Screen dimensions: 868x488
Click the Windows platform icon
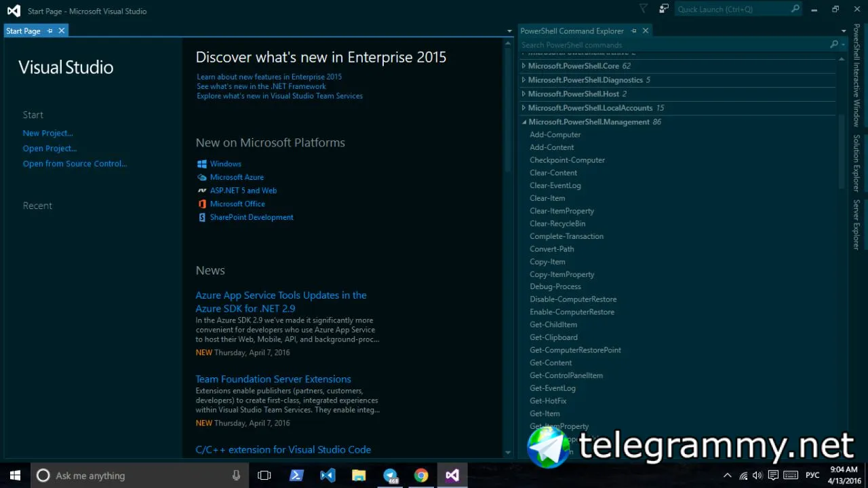point(201,164)
